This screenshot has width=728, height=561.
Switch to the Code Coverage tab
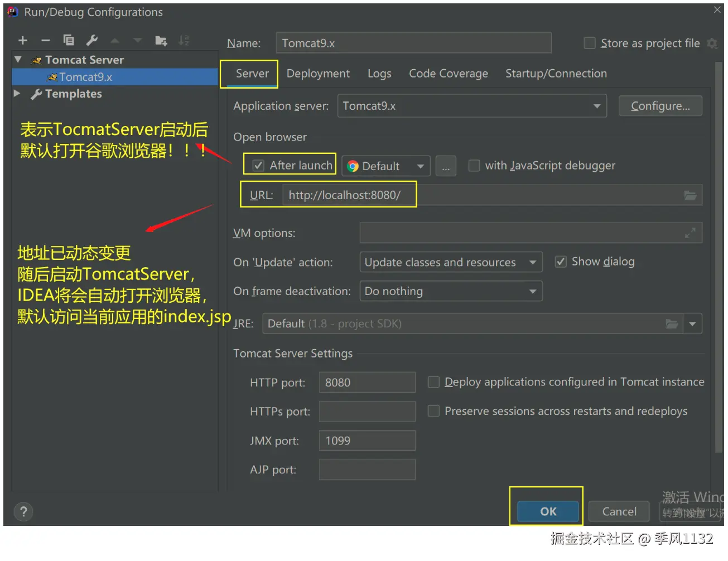tap(449, 74)
